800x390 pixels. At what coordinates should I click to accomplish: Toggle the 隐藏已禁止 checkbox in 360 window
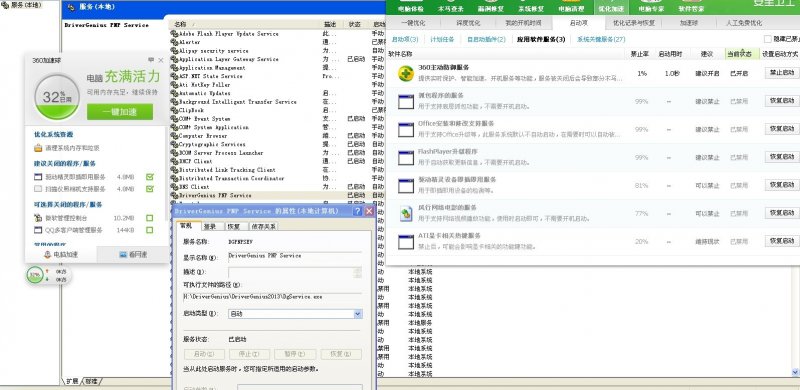coord(767,39)
